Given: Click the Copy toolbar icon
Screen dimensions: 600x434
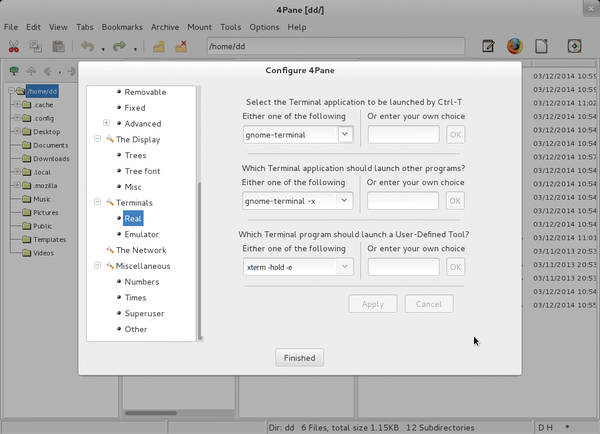Looking at the screenshot, I should 36,46.
